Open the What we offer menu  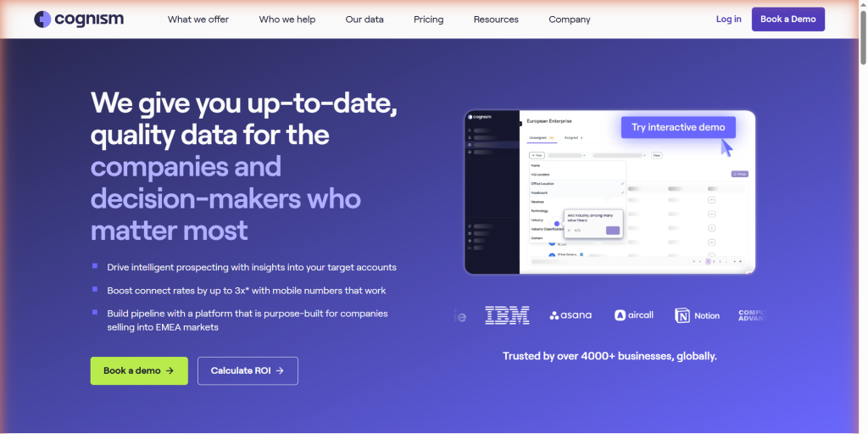[198, 19]
